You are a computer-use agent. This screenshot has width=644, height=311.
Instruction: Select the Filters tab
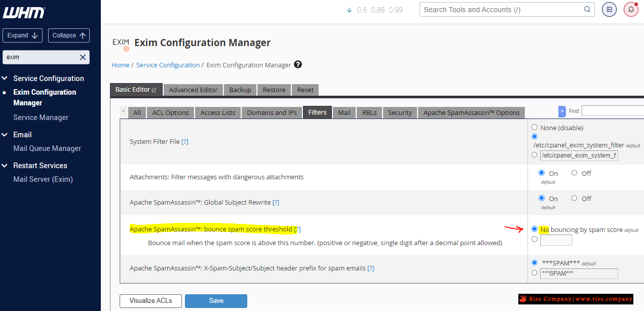[x=318, y=112]
